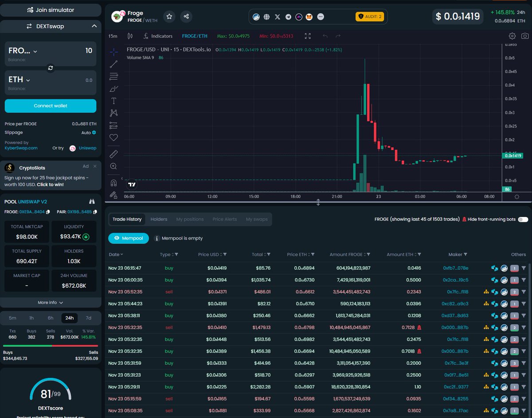Open the FRO... token selector dropdown
Image resolution: width=532 pixels, height=418 pixels.
coord(23,51)
